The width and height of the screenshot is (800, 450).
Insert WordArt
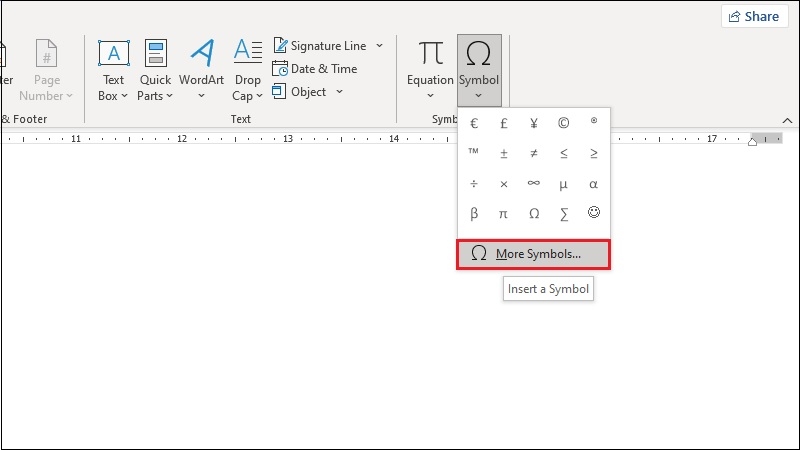(202, 61)
